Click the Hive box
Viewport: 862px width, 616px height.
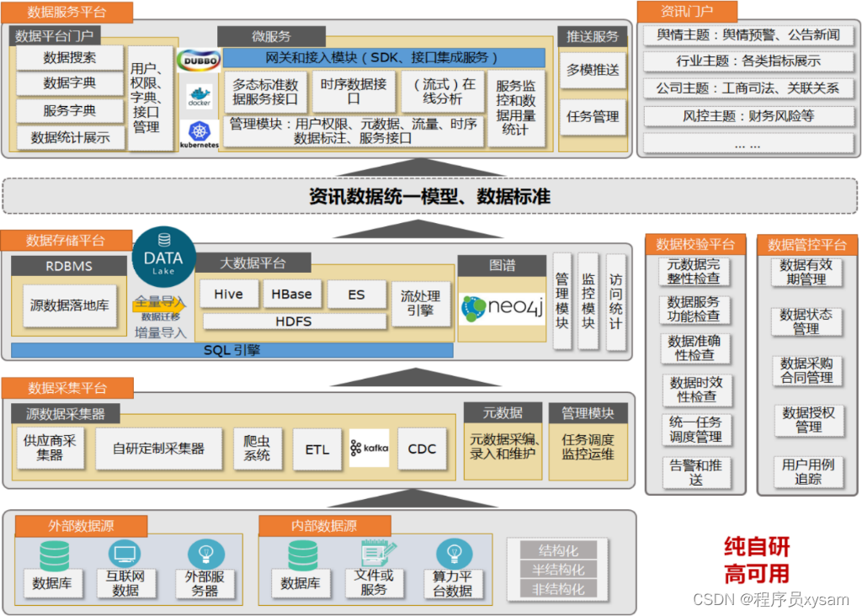pos(229,295)
